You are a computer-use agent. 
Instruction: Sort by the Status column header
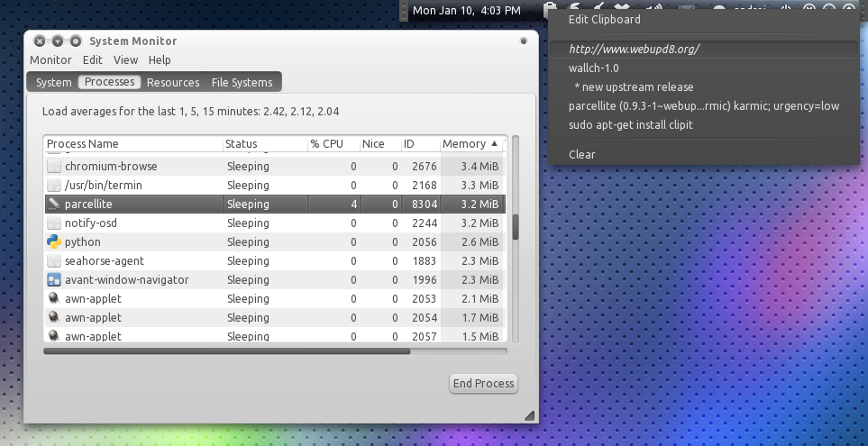266,144
